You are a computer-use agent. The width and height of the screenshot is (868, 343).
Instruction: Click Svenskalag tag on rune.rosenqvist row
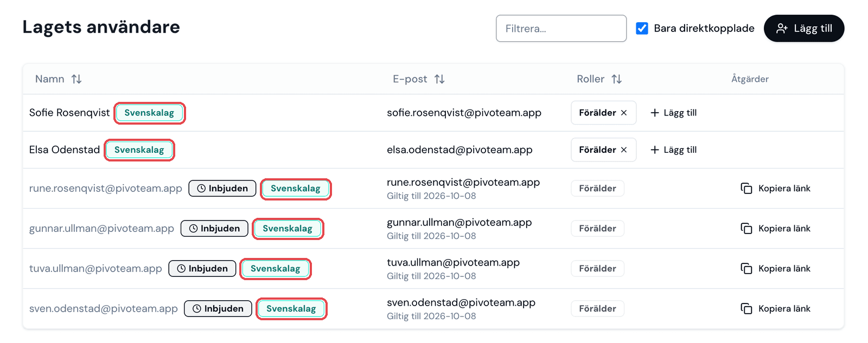[x=296, y=189]
